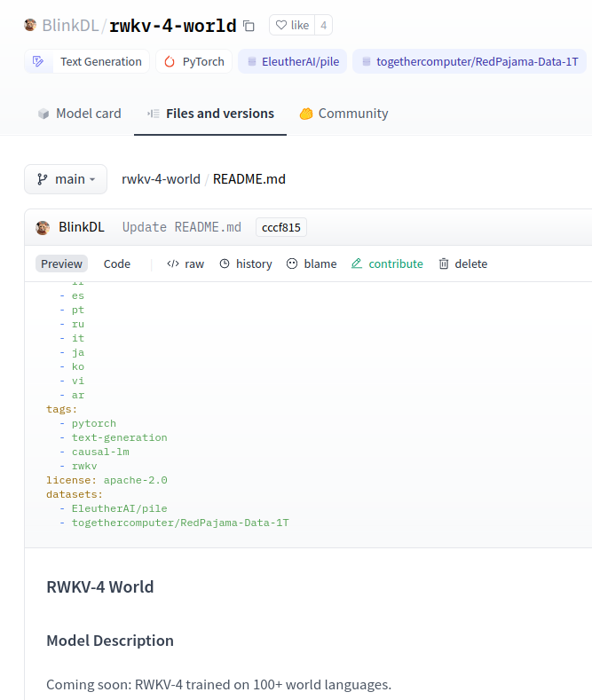Open the togethercomputer/RedPajama-Data-1T dataset tag
The image size is (592, 700).
click(470, 61)
